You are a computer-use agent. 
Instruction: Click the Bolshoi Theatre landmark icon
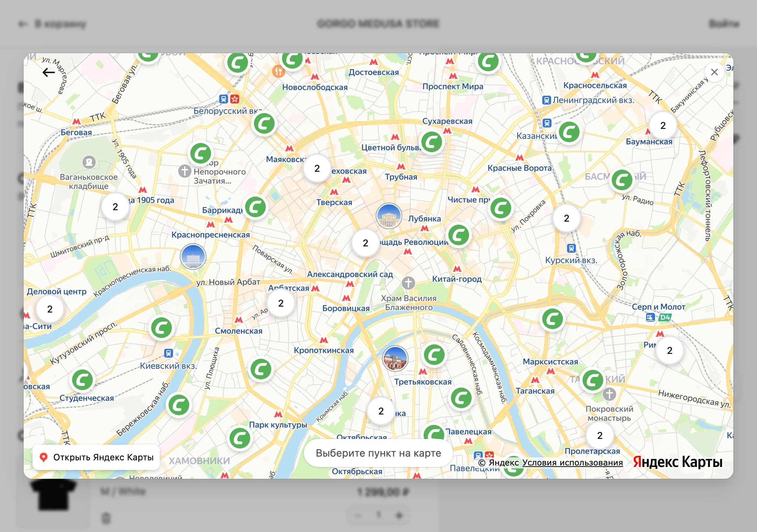click(x=389, y=216)
